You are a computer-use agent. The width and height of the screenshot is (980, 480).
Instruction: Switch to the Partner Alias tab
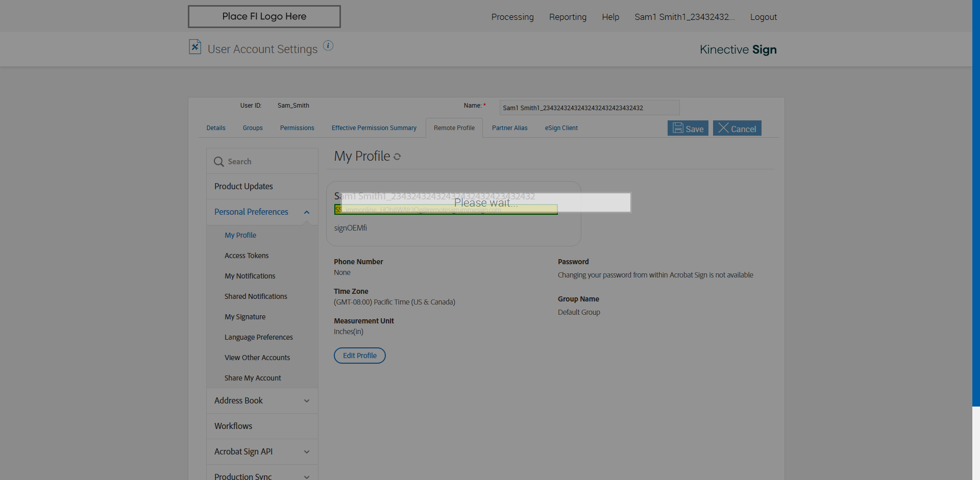(x=510, y=128)
